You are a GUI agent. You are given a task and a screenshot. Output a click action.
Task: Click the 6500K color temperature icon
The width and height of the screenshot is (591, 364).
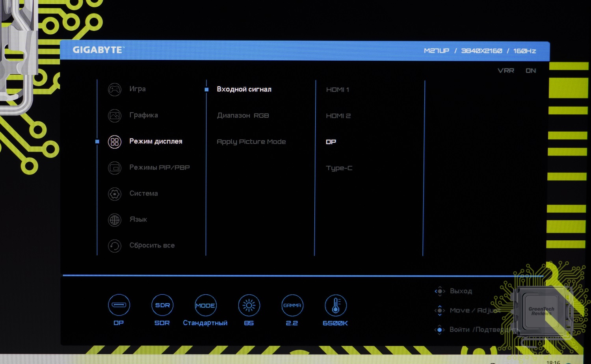coord(335,305)
